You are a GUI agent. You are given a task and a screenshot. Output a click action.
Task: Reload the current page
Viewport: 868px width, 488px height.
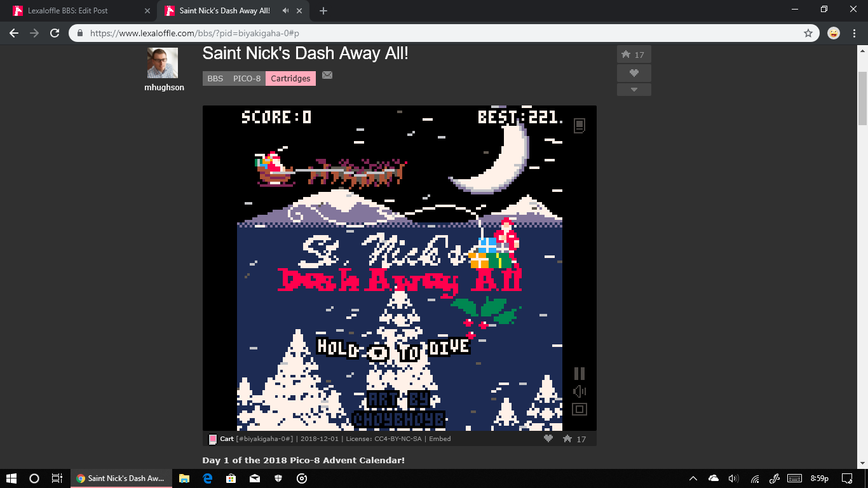pyautogui.click(x=55, y=33)
